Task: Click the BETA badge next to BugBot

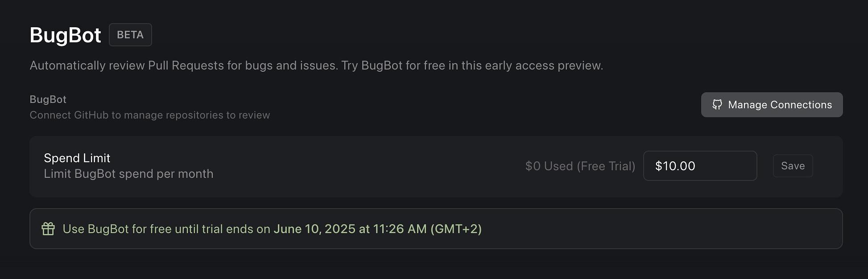Action: point(130,35)
